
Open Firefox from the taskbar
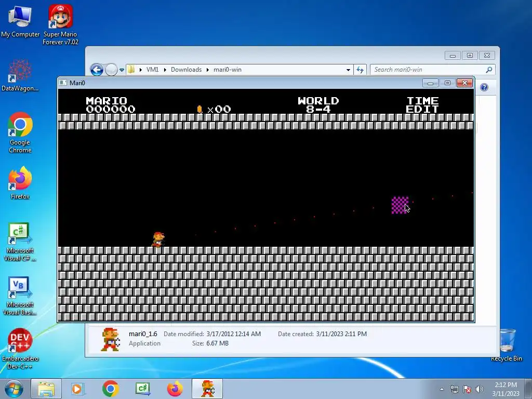(175, 389)
